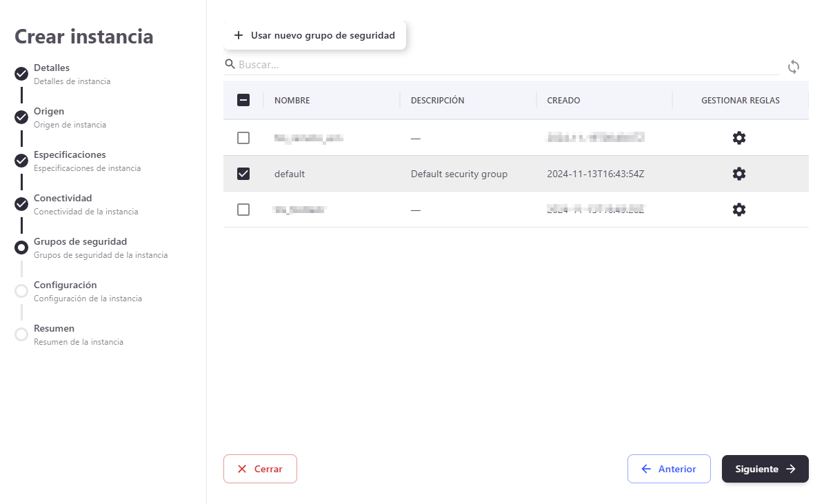
Task: Close the wizard with Cerrar
Action: click(260, 469)
